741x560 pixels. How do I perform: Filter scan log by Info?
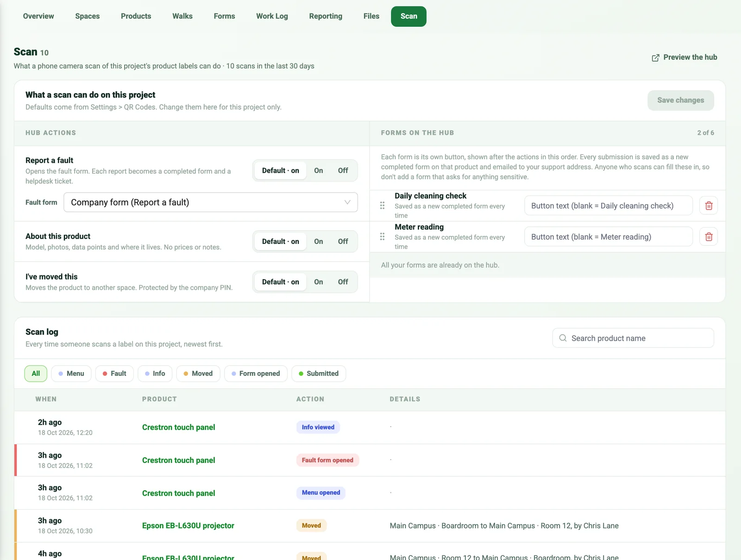(155, 373)
